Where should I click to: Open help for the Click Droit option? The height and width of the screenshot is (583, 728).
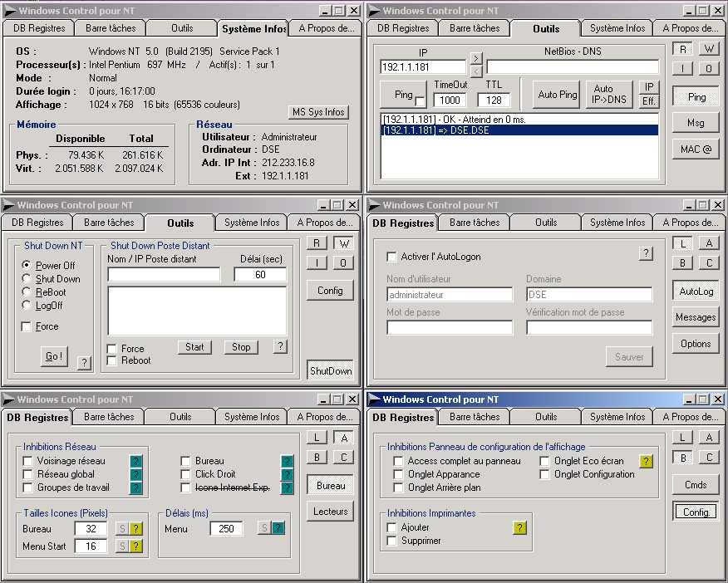click(287, 474)
